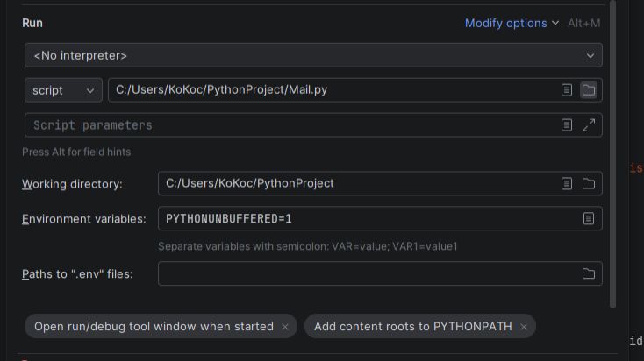Remove "Add content roots to PYTHONPATH" option
This screenshot has height=361, width=644.
point(524,327)
